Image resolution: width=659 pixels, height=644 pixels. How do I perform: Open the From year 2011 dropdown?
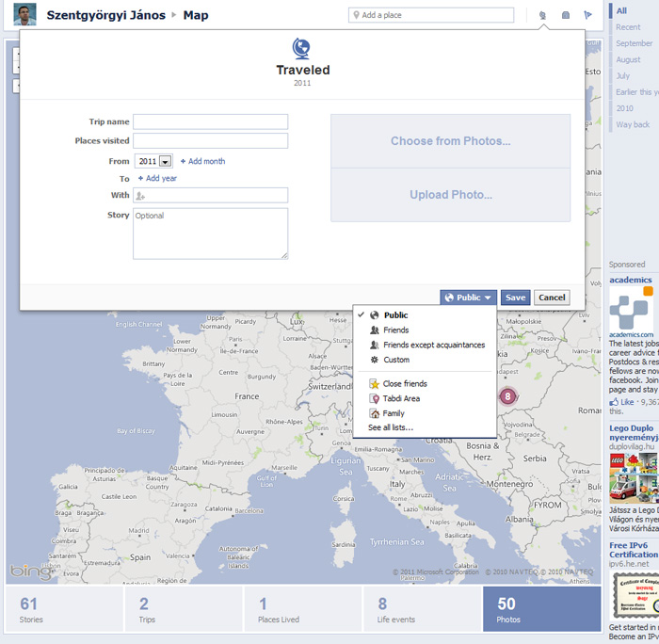point(153,161)
